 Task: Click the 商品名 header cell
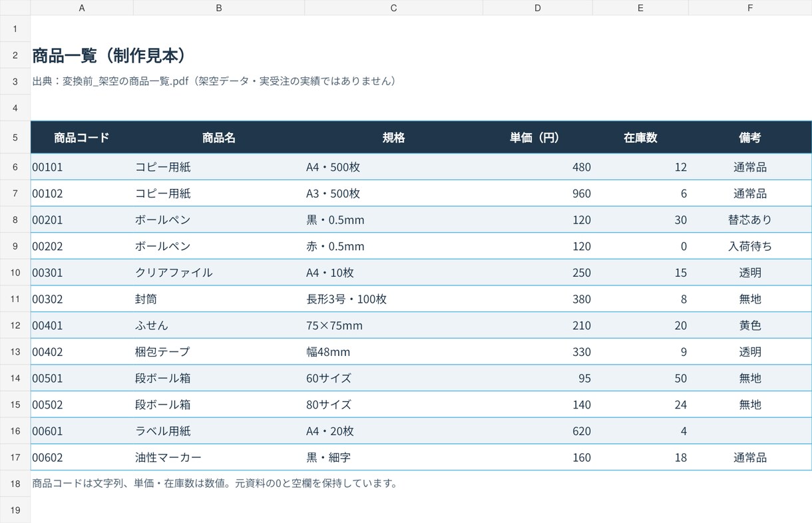click(219, 138)
